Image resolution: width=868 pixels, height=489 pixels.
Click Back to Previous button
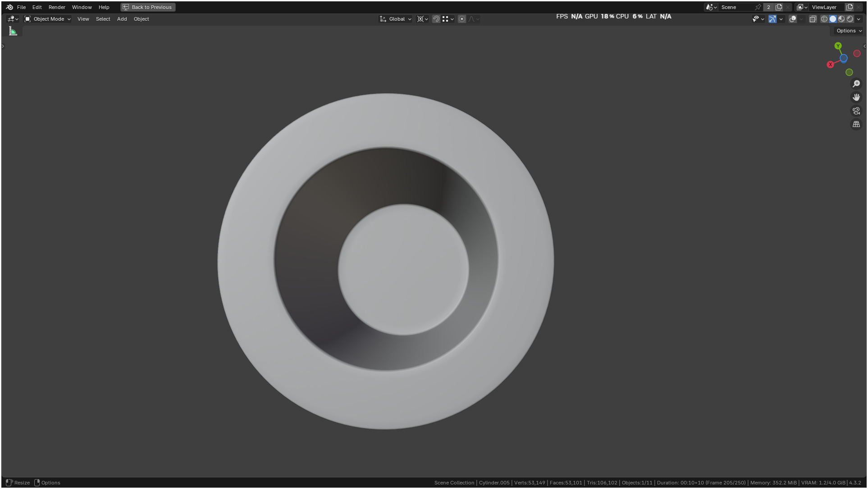click(148, 7)
